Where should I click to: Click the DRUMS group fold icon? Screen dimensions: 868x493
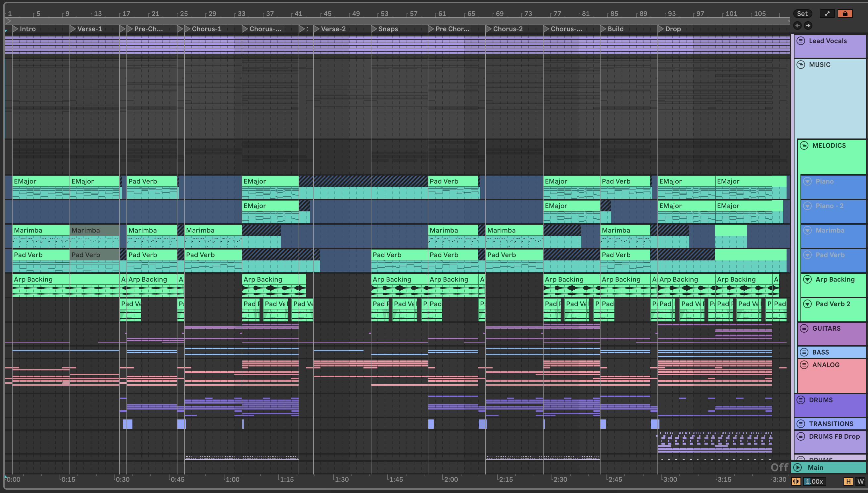click(801, 400)
